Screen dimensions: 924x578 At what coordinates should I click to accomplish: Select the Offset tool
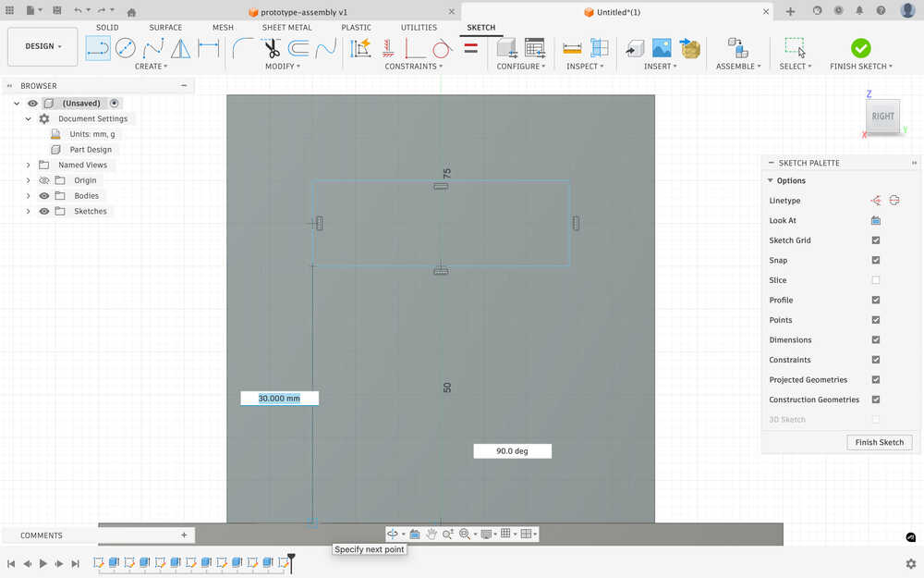point(298,48)
